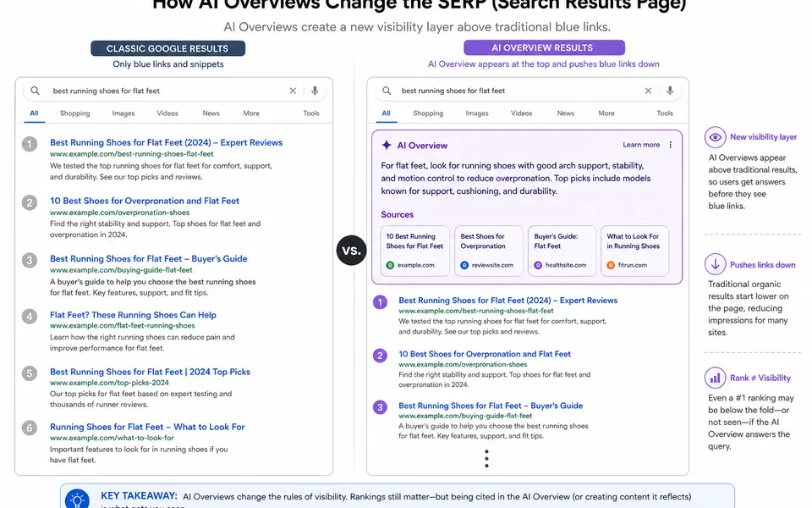Screen dimensions: 812x508
Task: Click the Sources heading in AI Overview
Action: pos(398,214)
